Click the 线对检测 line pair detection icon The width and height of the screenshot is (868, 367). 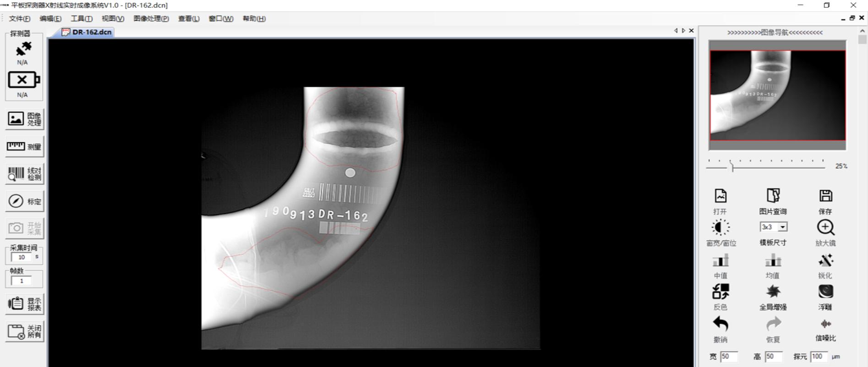(25, 174)
